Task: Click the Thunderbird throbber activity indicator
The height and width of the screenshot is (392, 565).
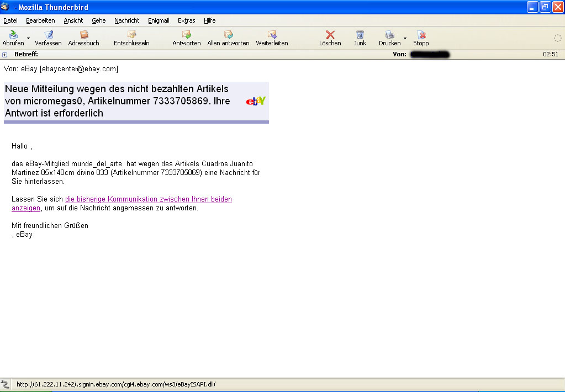Action: [557, 38]
